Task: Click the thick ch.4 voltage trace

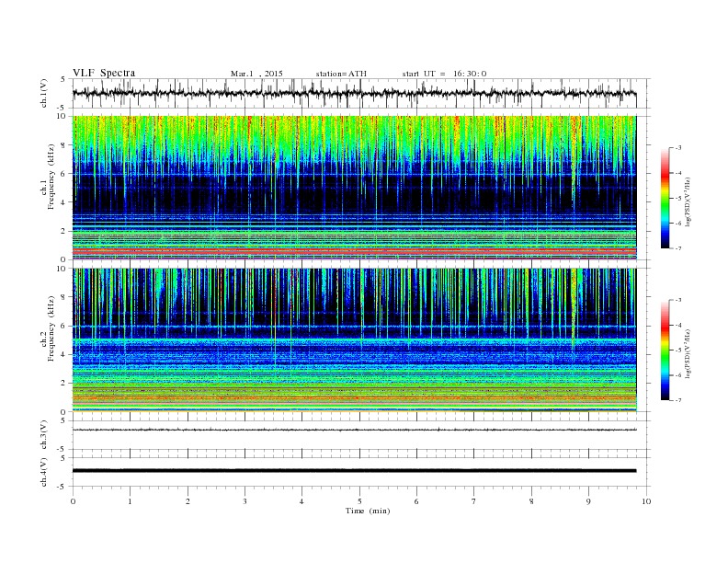Action: click(x=354, y=471)
